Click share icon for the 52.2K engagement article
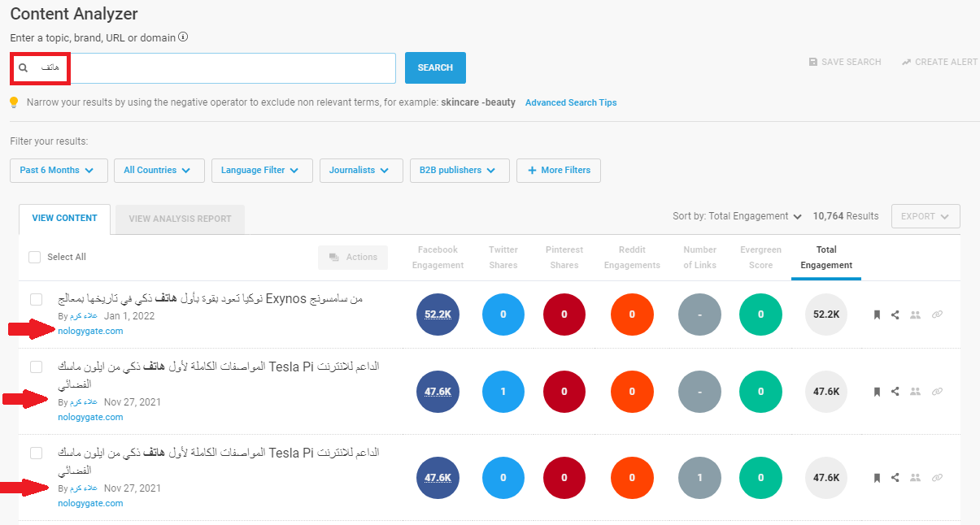This screenshot has height=525, width=980. (x=895, y=315)
